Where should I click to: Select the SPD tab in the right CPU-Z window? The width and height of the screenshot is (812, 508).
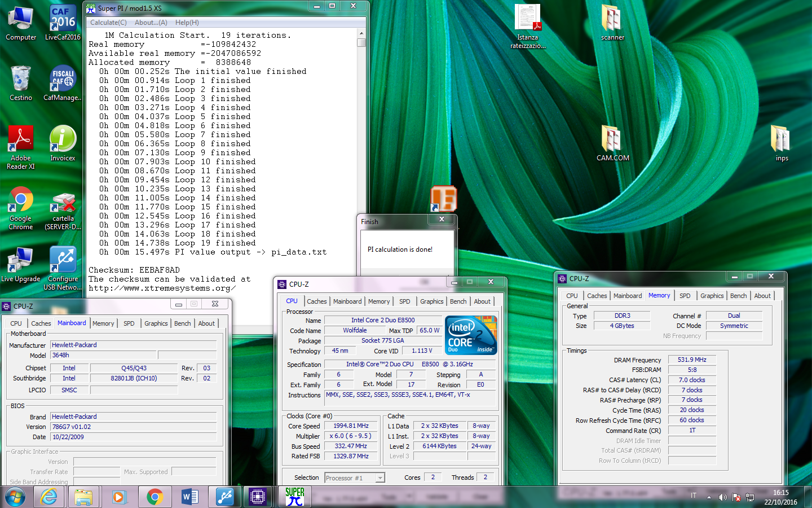pos(685,296)
